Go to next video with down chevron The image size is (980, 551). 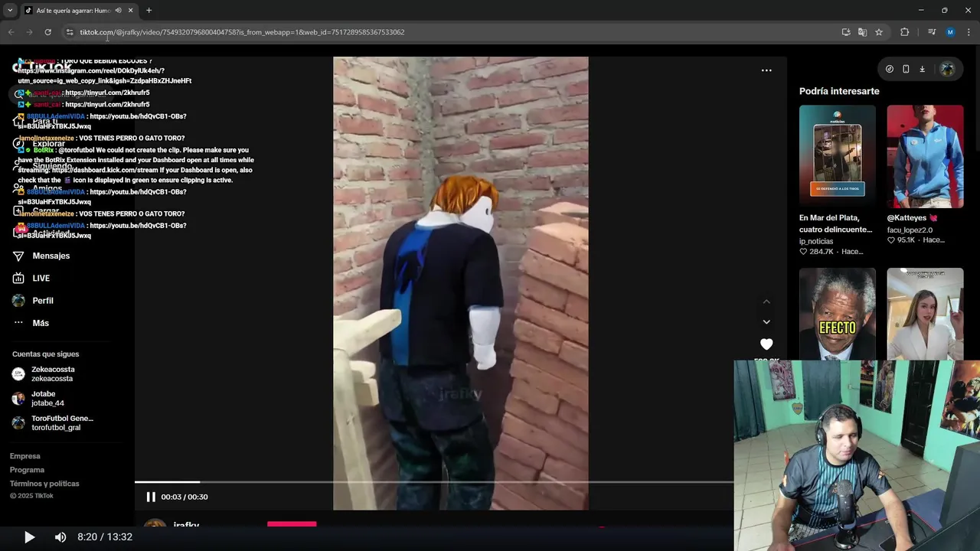tap(766, 322)
